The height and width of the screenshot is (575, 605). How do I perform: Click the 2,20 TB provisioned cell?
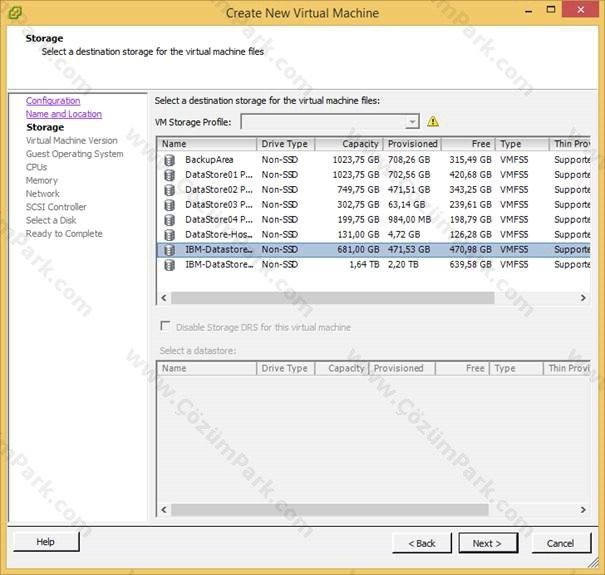pos(403,265)
